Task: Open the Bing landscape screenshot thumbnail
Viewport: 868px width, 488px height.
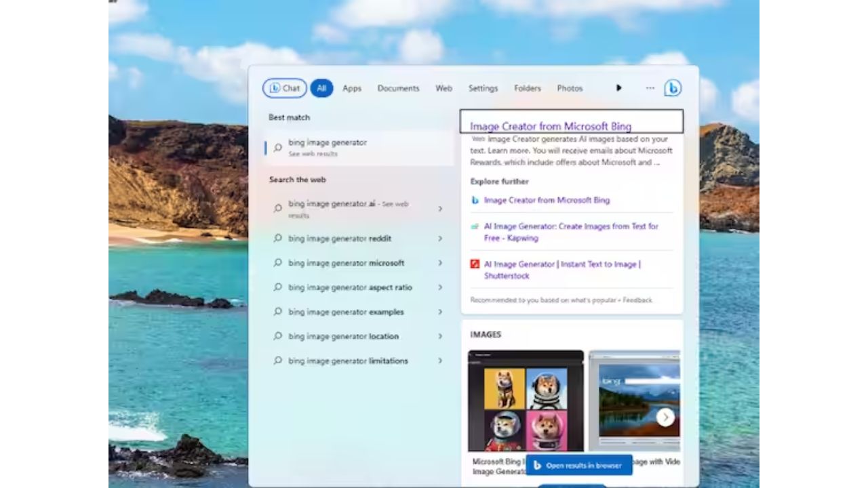Action: tap(635, 401)
